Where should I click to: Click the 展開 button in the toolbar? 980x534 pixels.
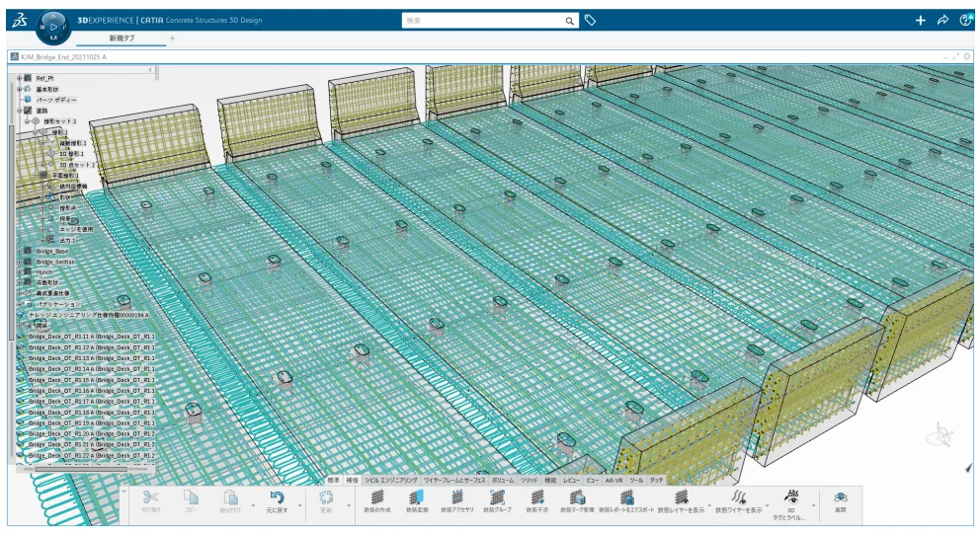841,501
